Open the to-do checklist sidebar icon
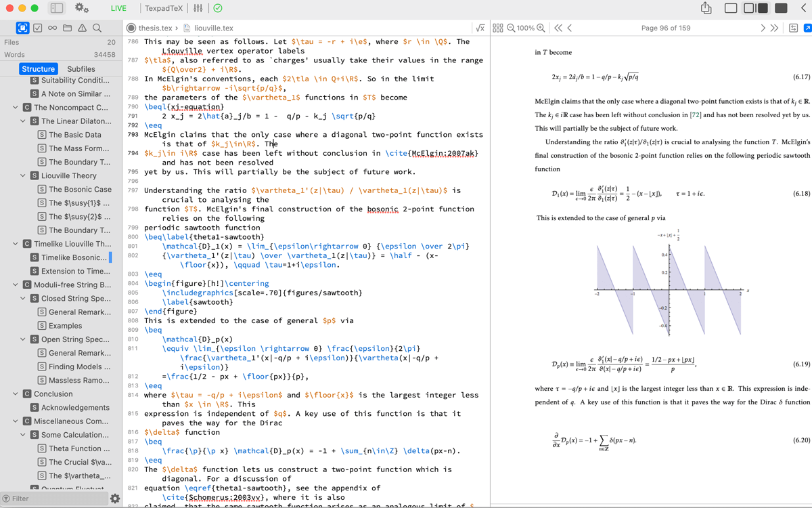This screenshot has width=812, height=508. (x=38, y=28)
